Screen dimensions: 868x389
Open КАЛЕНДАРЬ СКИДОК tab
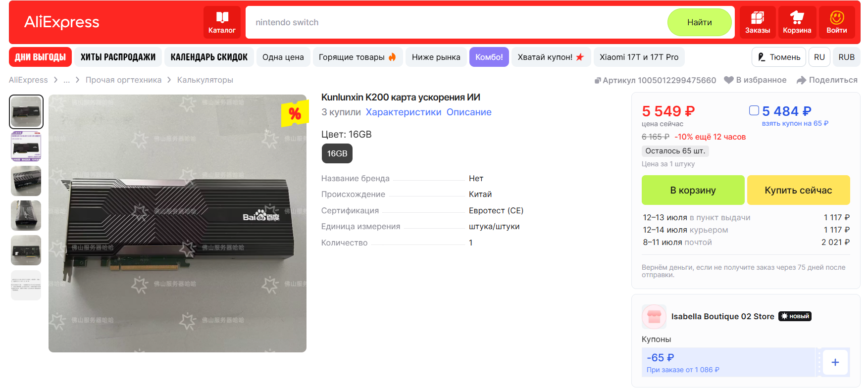tap(209, 57)
